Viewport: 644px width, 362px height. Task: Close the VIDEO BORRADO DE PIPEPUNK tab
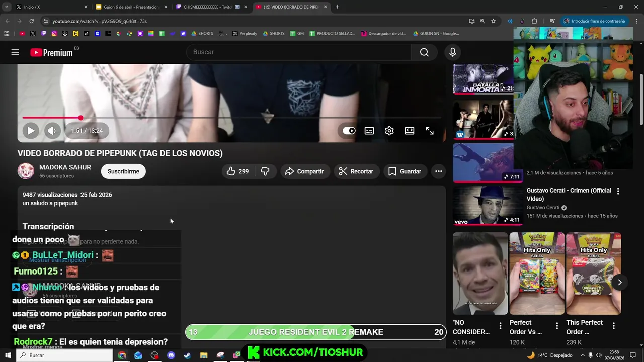click(325, 7)
